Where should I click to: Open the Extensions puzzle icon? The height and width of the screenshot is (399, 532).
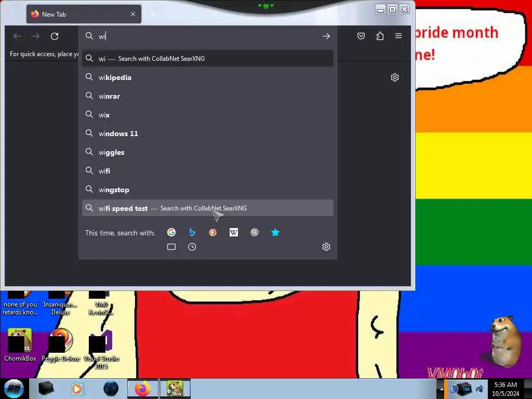[380, 36]
